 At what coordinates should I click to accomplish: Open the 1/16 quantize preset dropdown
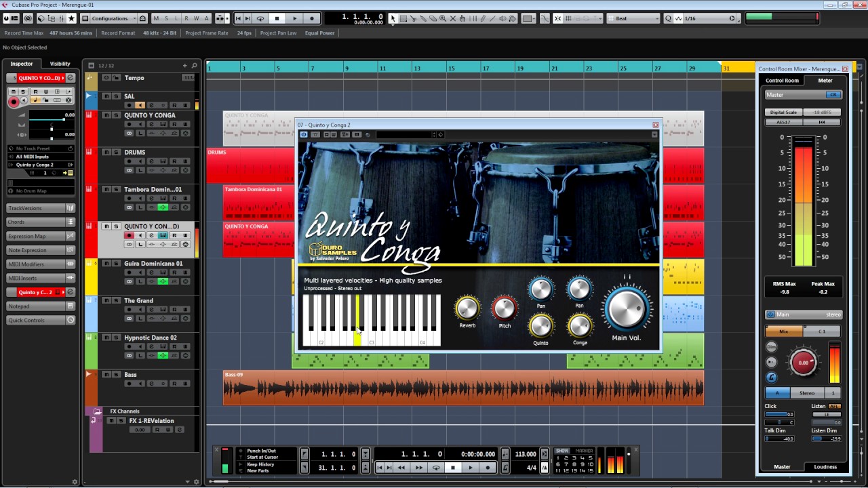709,18
